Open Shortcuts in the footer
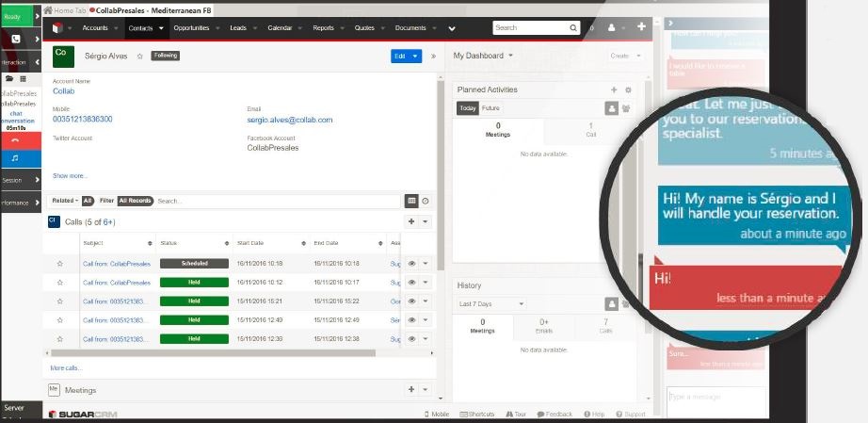 (x=476, y=415)
